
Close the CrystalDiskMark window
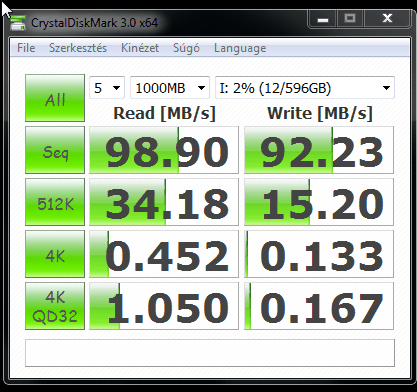(x=387, y=18)
